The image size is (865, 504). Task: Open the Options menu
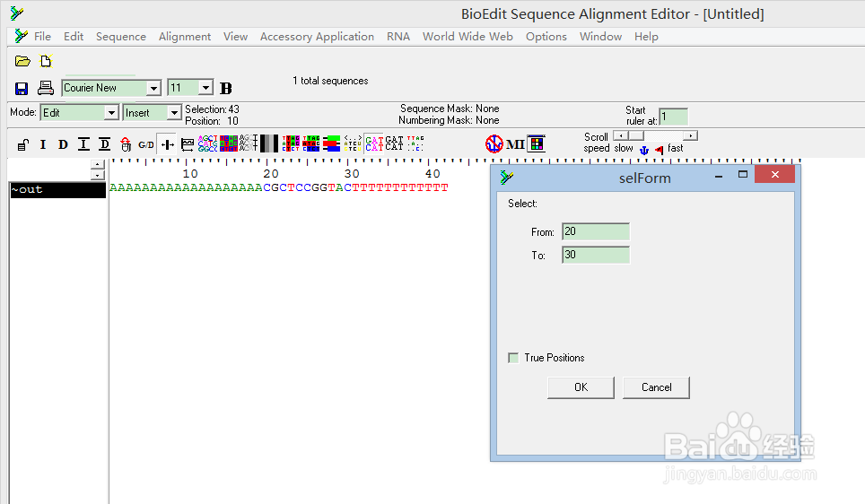pos(546,37)
